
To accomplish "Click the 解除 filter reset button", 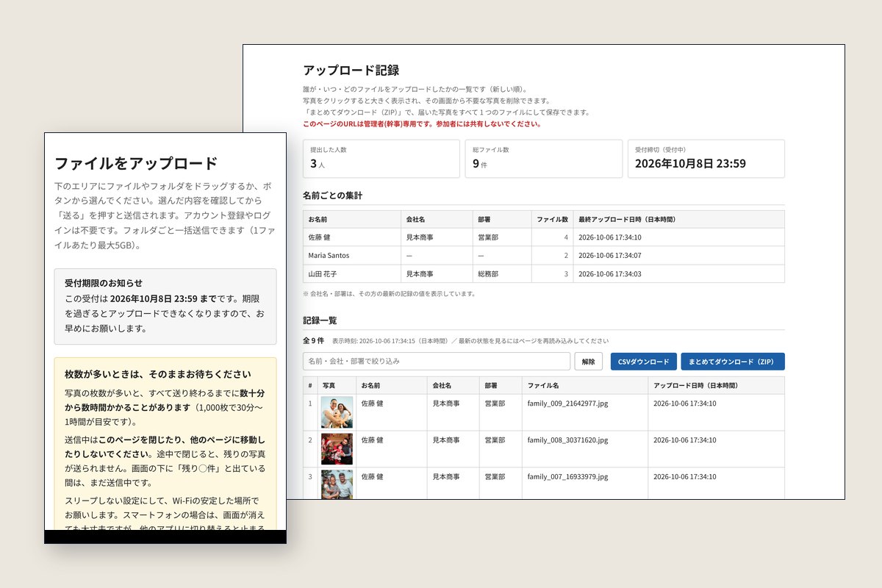I will point(589,362).
